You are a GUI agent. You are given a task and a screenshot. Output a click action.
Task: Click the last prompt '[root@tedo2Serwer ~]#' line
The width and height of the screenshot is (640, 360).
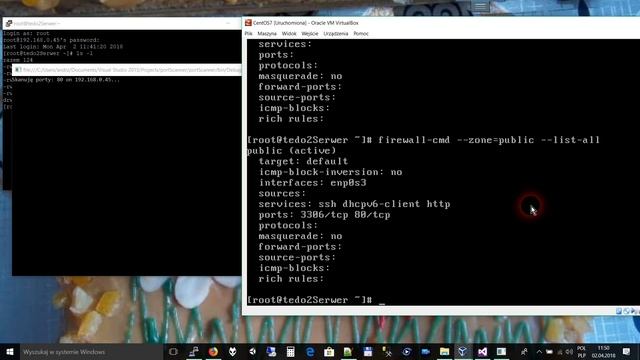coord(309,300)
